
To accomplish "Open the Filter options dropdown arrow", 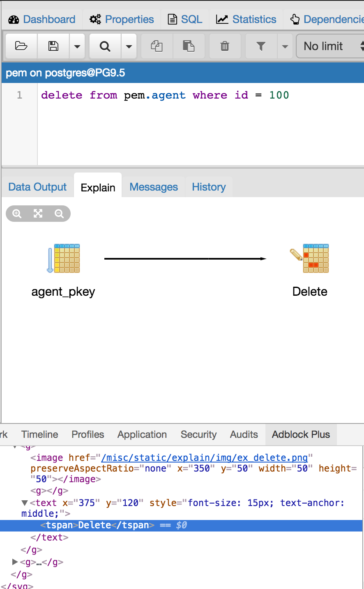I will pos(285,46).
